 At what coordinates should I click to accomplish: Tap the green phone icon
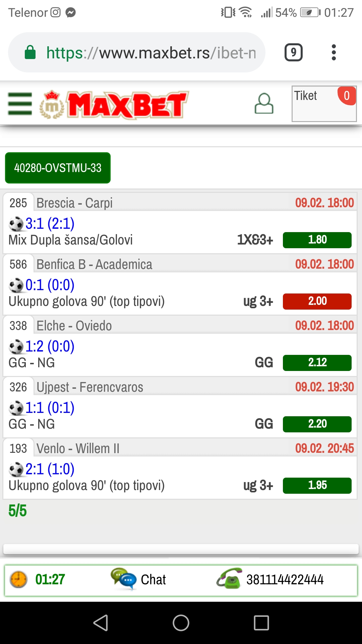tap(230, 578)
